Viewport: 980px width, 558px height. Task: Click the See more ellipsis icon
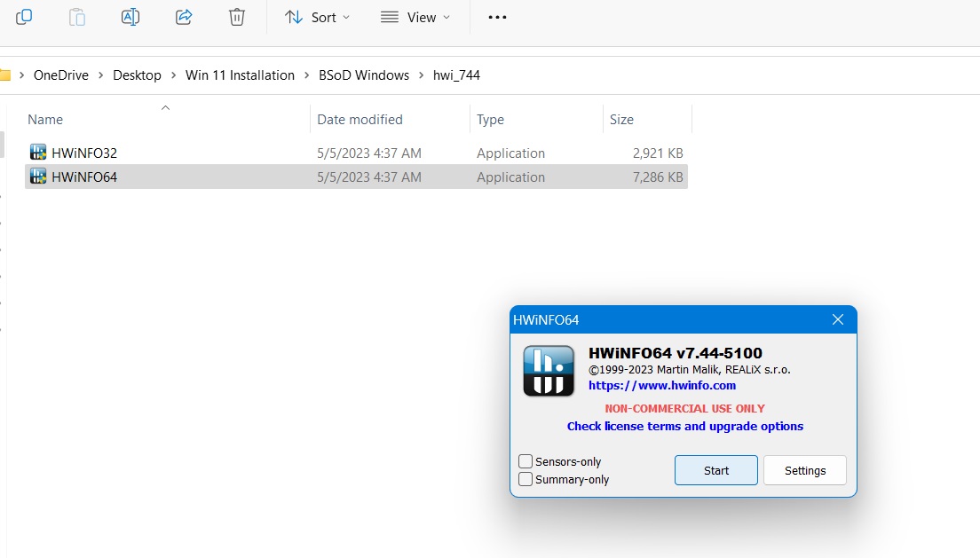click(x=496, y=16)
